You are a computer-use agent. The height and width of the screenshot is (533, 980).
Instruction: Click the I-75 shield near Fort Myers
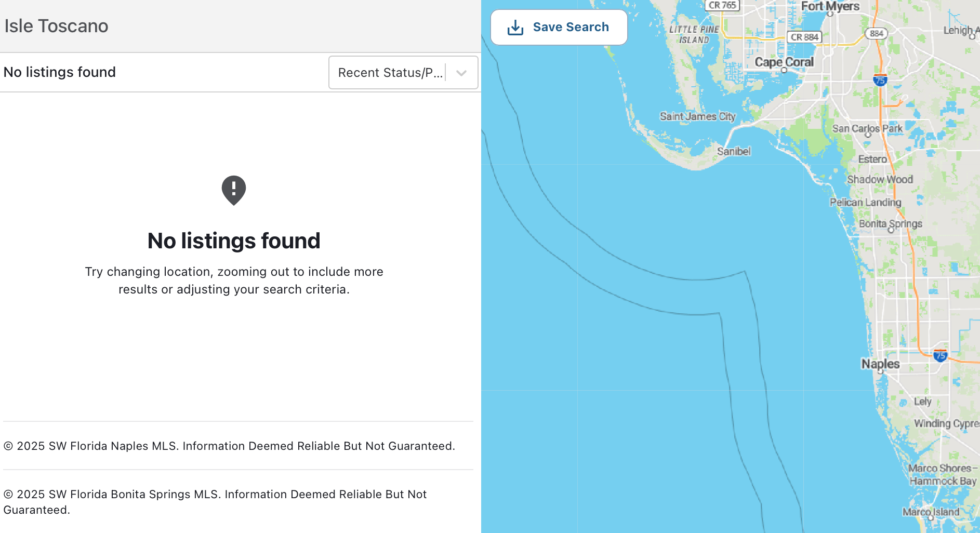coord(880,81)
